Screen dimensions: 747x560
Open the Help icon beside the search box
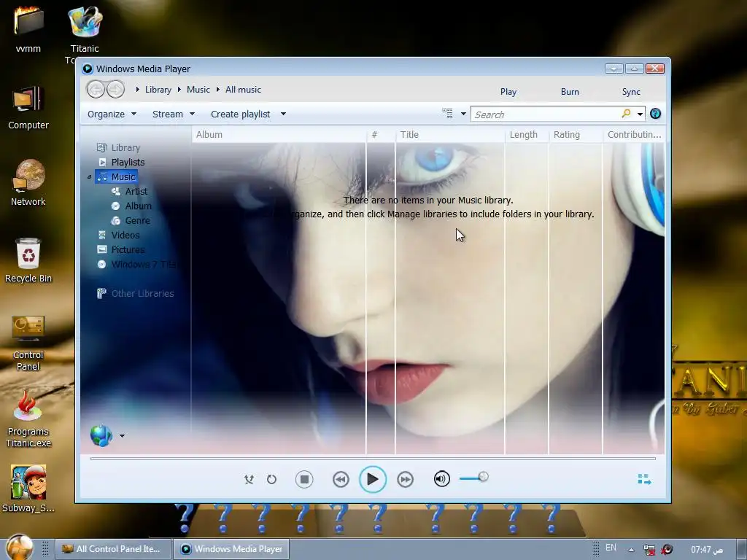[656, 113]
